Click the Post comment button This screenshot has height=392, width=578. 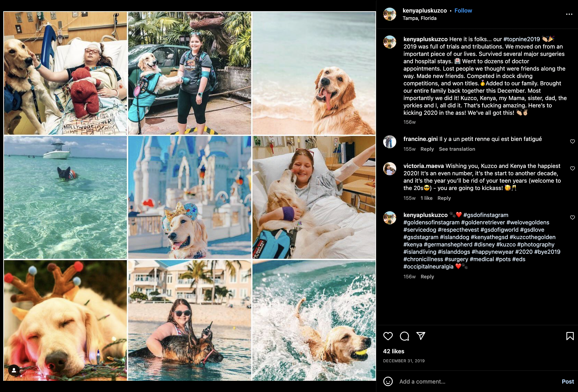click(x=568, y=382)
